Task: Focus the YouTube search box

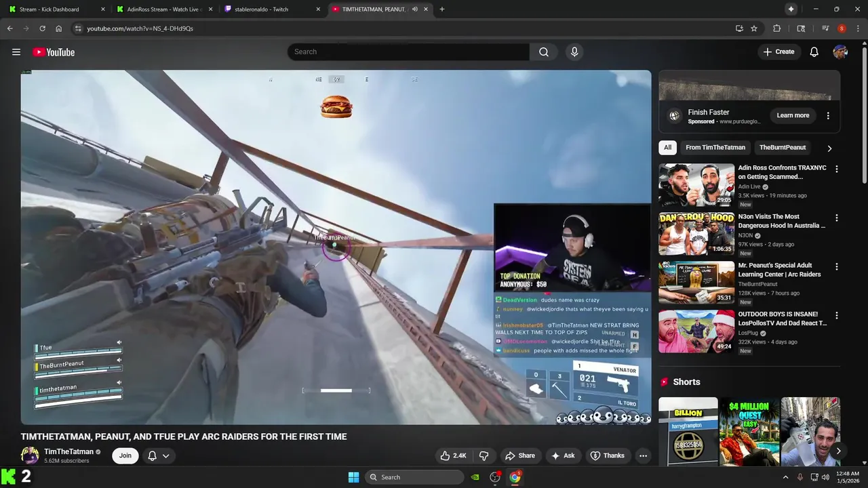Action: (x=408, y=52)
